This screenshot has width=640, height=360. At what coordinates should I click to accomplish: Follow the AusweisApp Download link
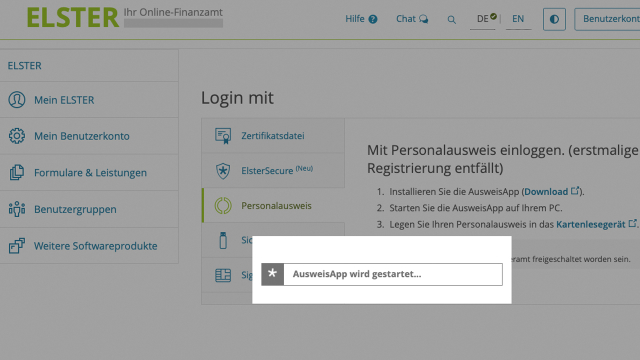coord(551,191)
